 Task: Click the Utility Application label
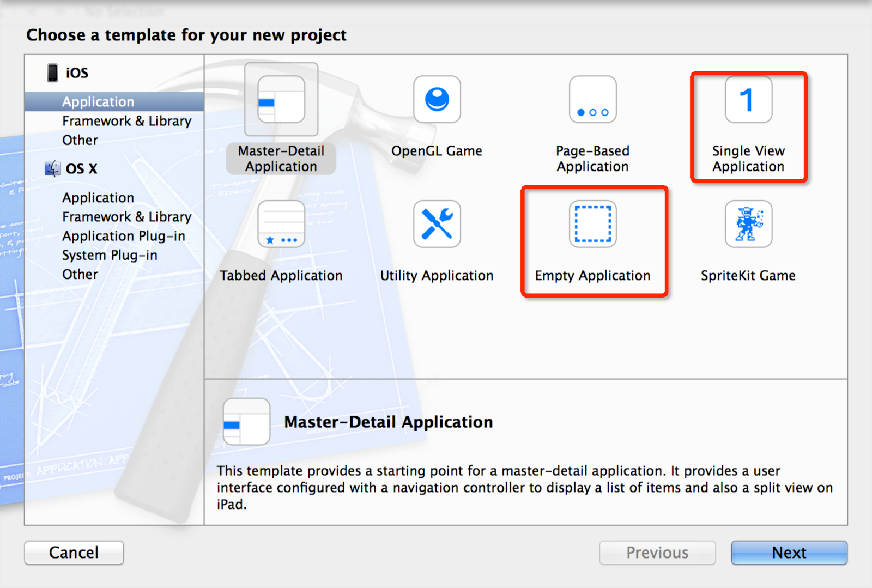(x=437, y=276)
